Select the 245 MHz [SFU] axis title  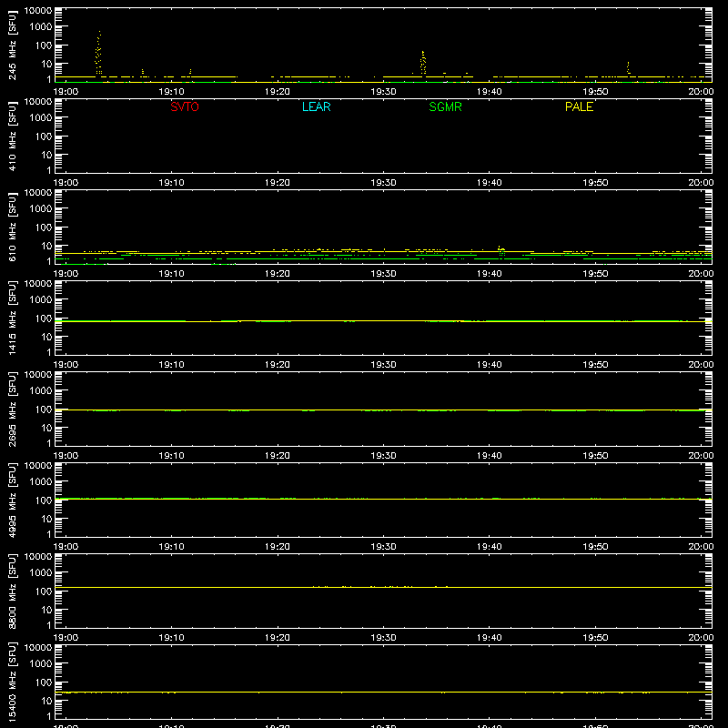coord(13,45)
